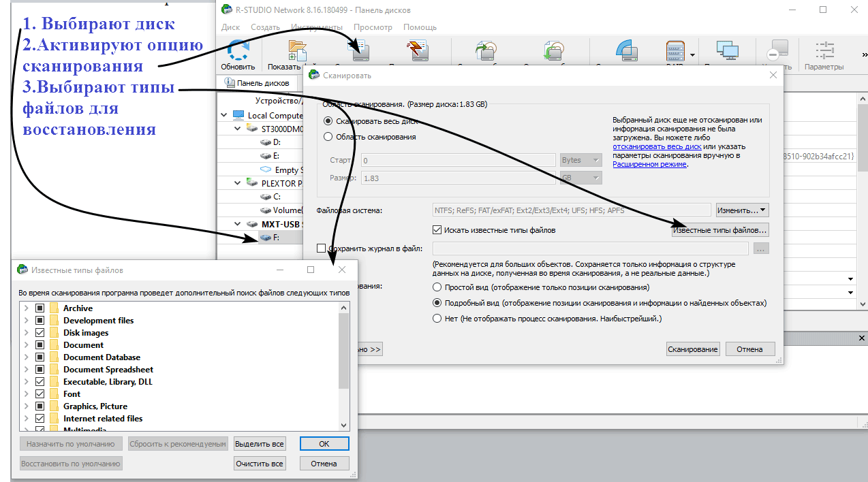The image size is (868, 482).
Task: Click the scan disk toolbar icon
Action: (358, 50)
